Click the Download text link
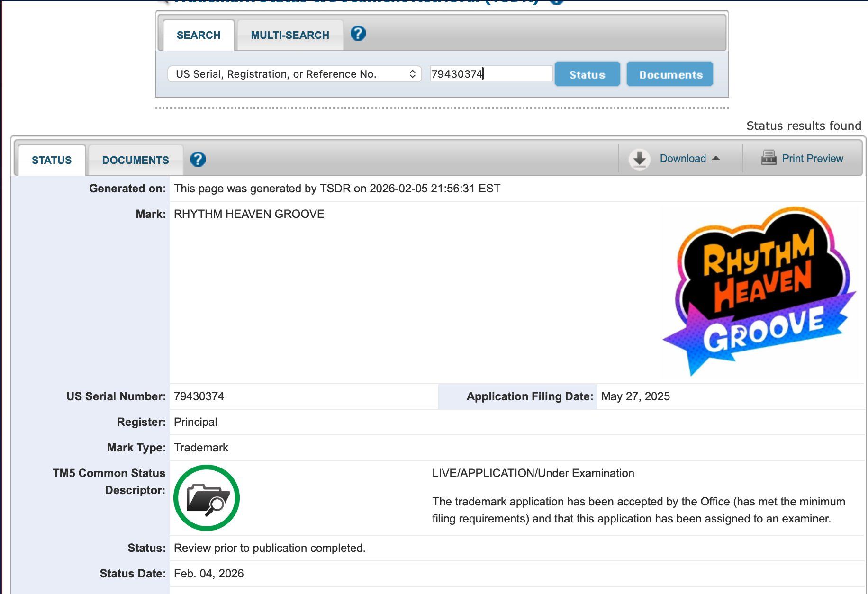The height and width of the screenshot is (594, 868). (682, 159)
